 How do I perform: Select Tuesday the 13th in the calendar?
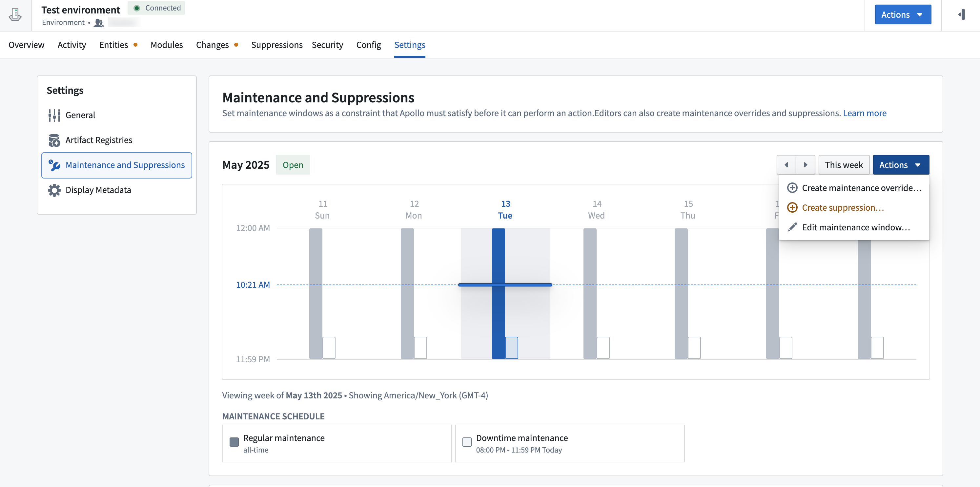coord(505,209)
